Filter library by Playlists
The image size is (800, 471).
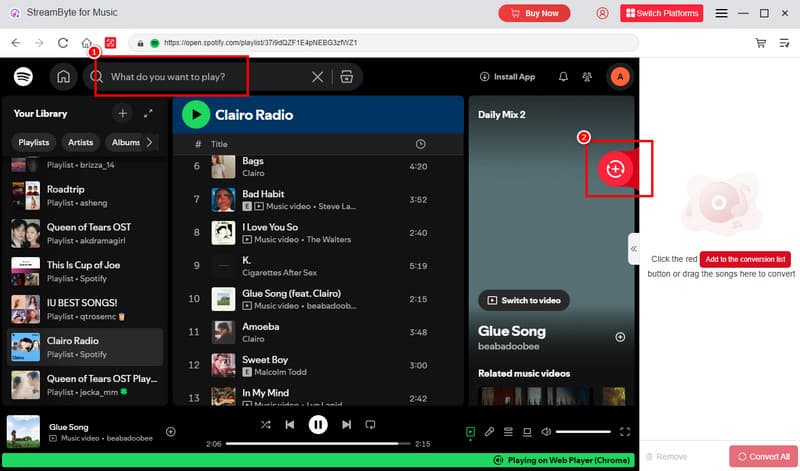coord(34,142)
